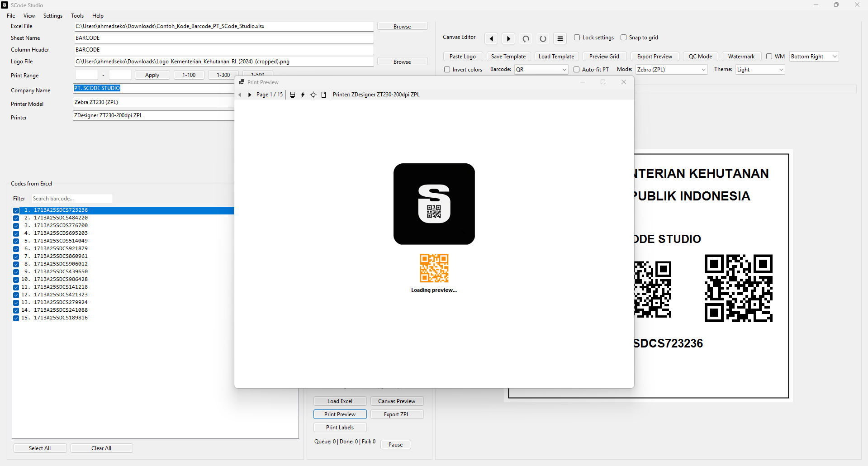Click the Paste Logo button
The height and width of the screenshot is (466, 868).
[x=463, y=57]
